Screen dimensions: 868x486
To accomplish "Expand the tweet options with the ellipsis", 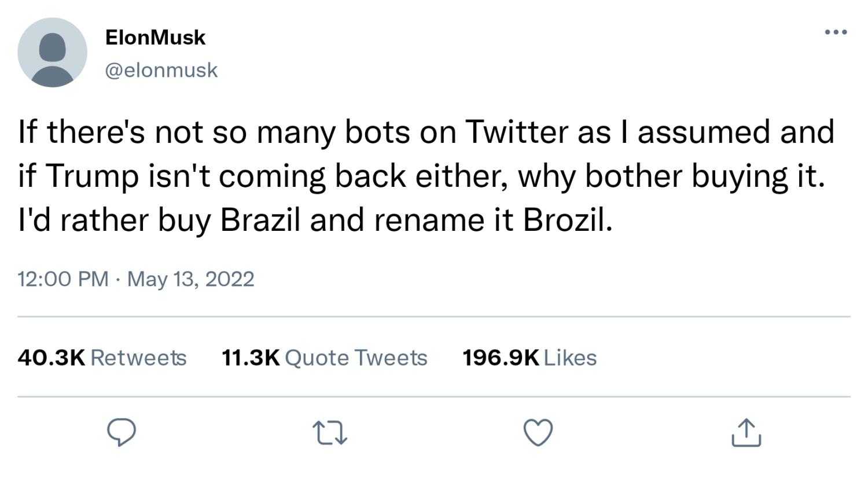I will (x=836, y=33).
